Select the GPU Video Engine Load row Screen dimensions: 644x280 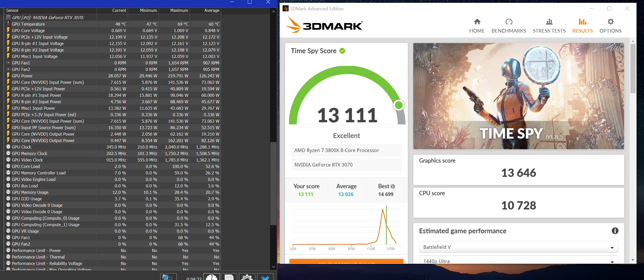click(x=112, y=179)
